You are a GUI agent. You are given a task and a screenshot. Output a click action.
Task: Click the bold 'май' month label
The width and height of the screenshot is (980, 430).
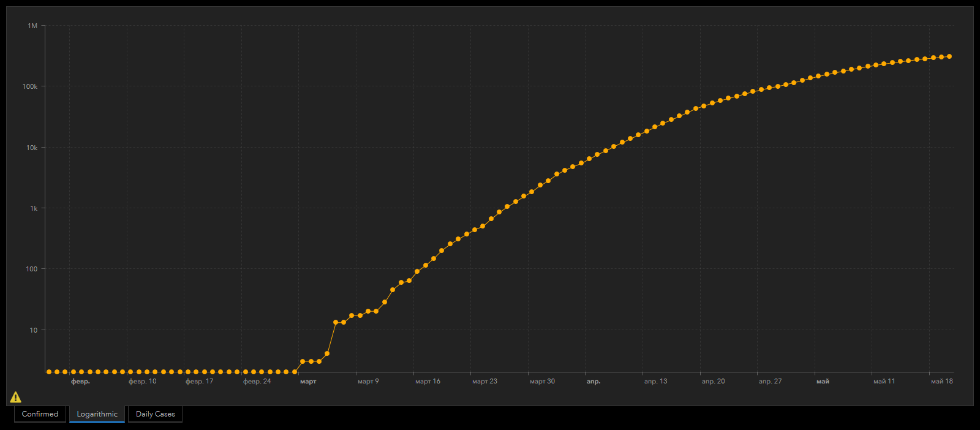(x=823, y=381)
